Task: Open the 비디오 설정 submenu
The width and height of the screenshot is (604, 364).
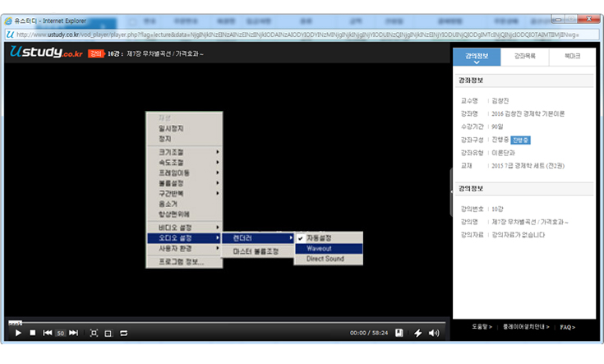Action: (183, 227)
